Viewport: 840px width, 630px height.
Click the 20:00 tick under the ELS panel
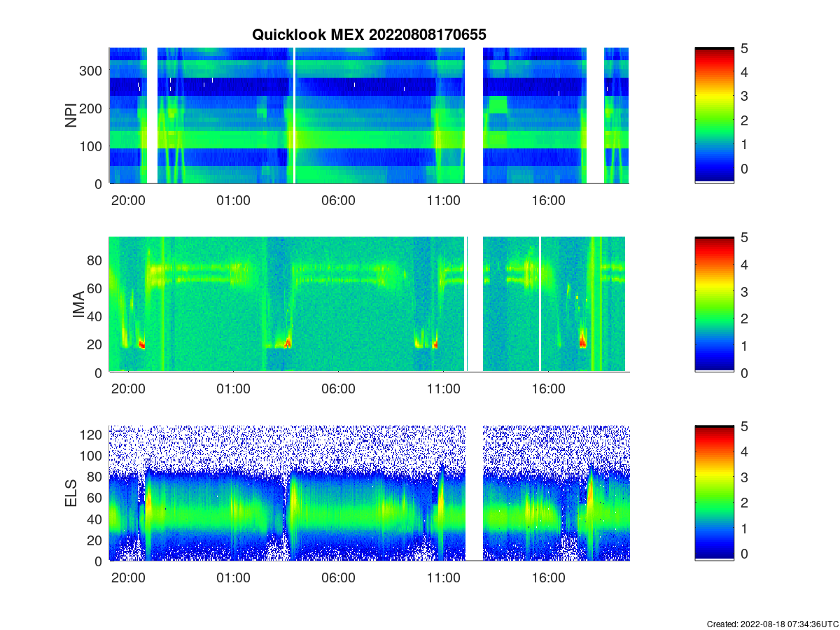128,578
